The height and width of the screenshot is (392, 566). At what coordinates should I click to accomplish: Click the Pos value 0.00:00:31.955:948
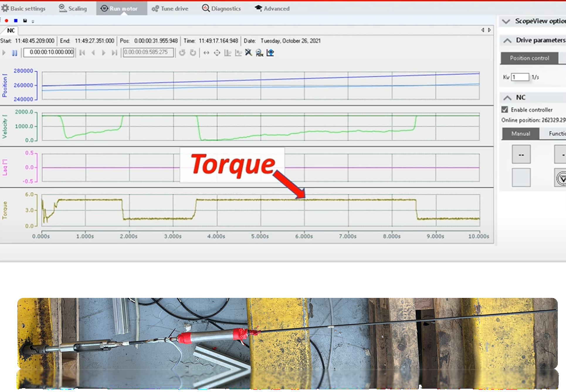click(x=156, y=41)
